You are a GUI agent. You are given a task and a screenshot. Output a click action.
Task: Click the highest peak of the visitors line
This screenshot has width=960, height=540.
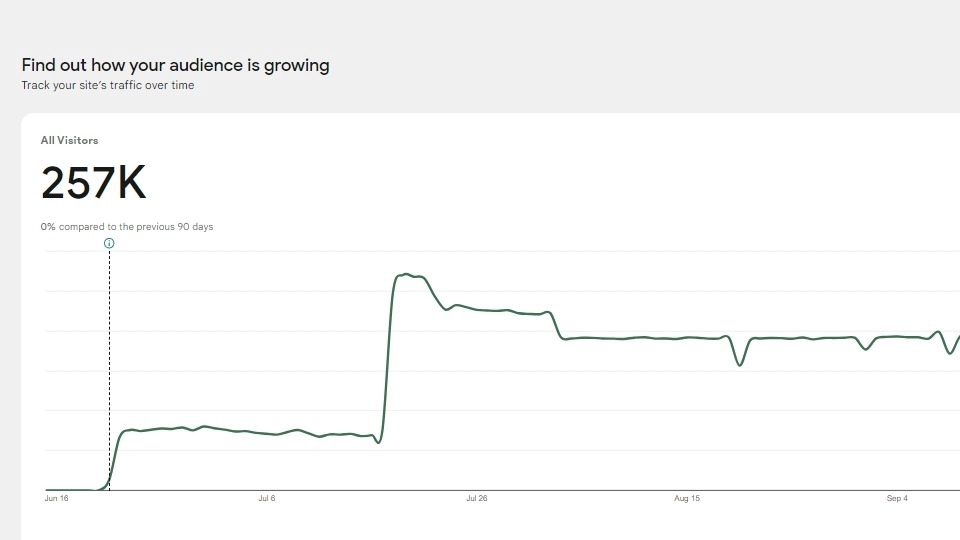(x=405, y=274)
